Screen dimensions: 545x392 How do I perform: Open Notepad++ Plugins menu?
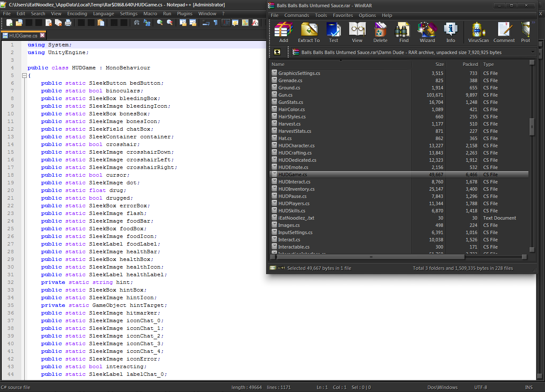coord(185,14)
